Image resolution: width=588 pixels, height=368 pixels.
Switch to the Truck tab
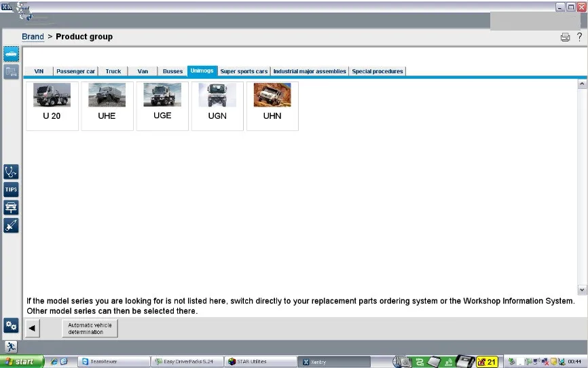113,71
